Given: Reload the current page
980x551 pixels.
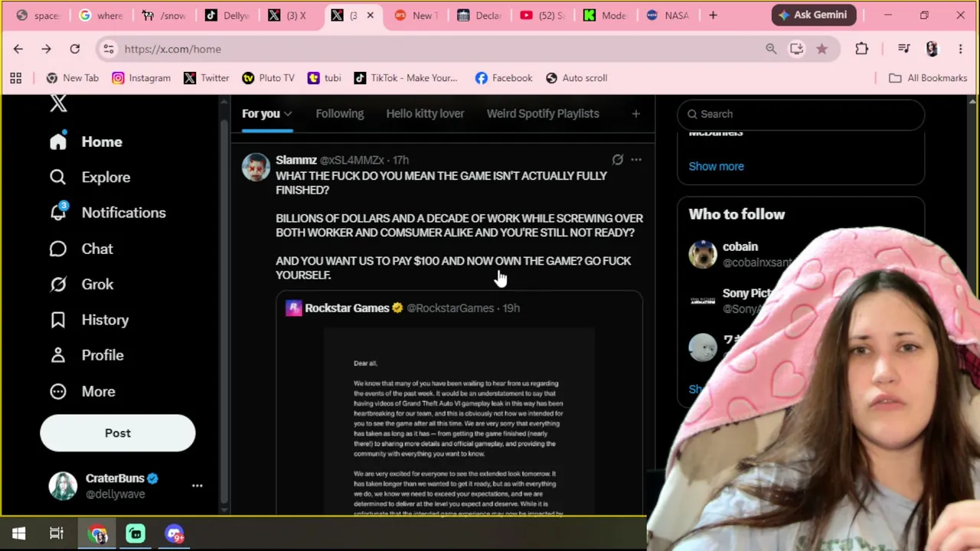Looking at the screenshot, I should click(x=75, y=49).
